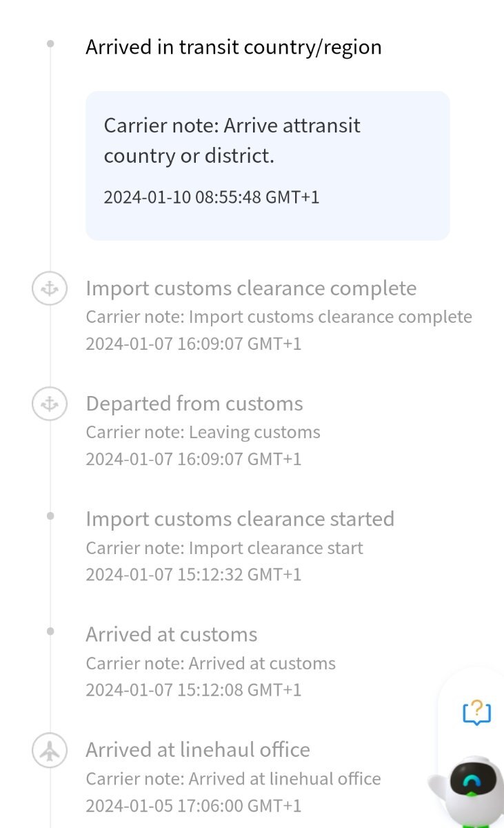Select the Arrived at customs title
Screen dimensions: 504x828
coord(172,635)
